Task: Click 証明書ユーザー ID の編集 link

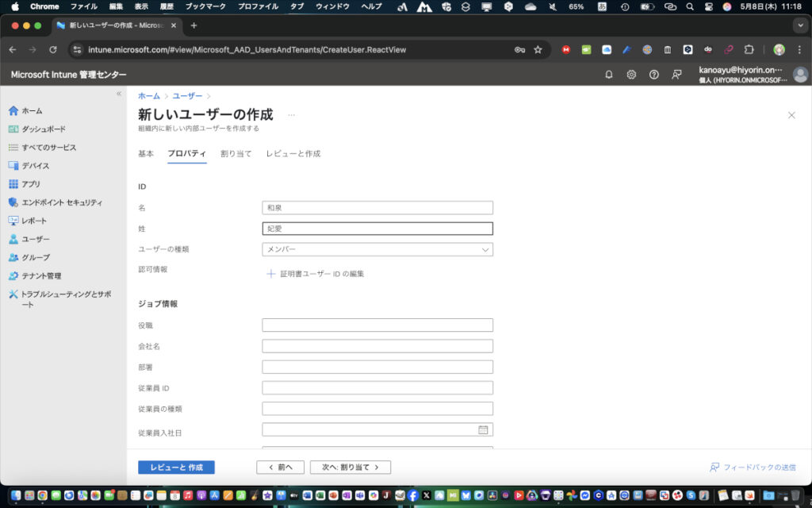Action: pos(315,274)
